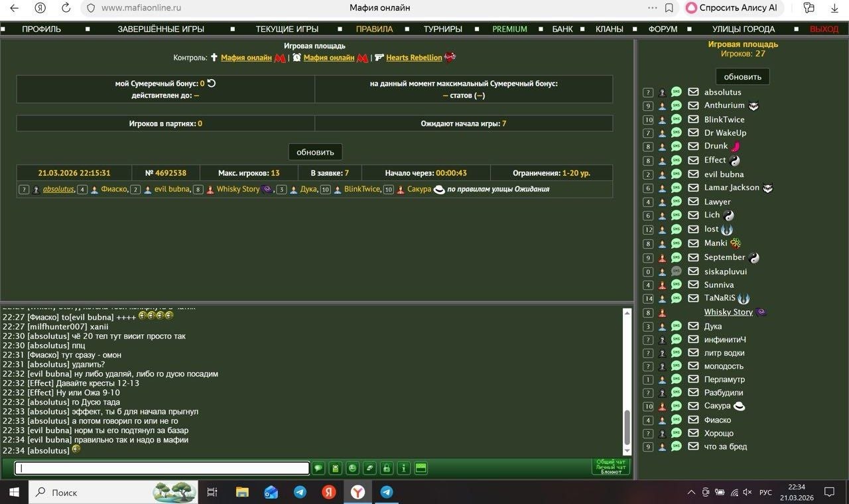Switch to Личный чат mode
Image resolution: width=849 pixels, height=504 pixels.
coord(611,467)
